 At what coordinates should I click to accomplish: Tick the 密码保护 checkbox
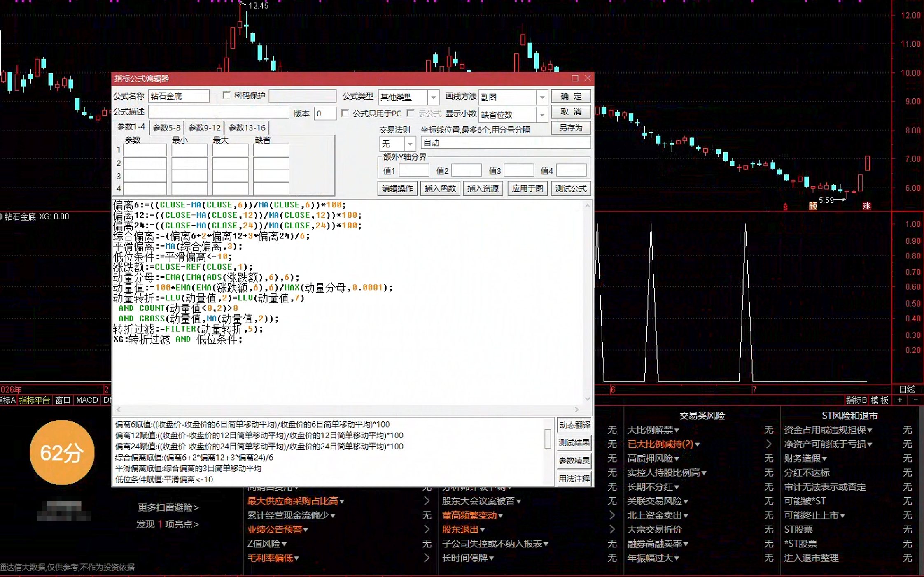[x=226, y=95]
